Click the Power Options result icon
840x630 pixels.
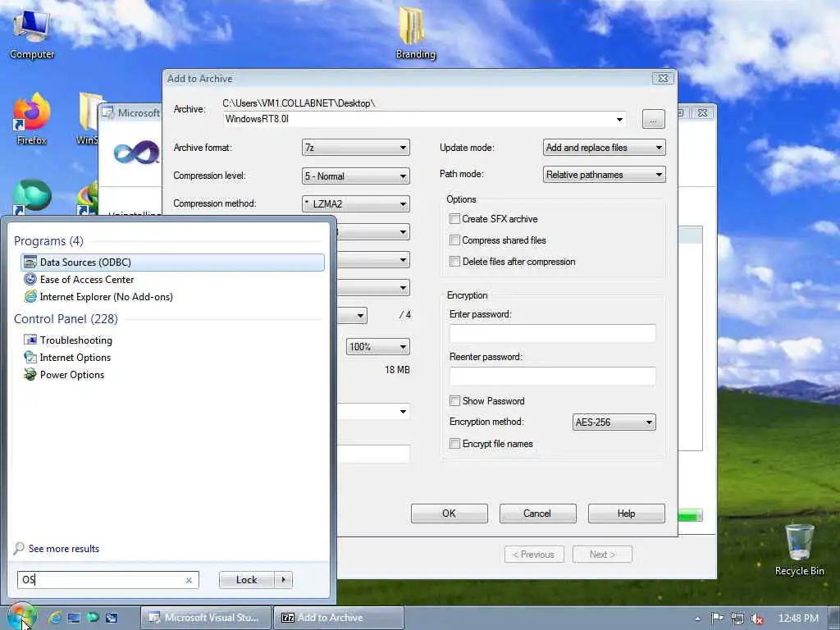click(x=30, y=374)
